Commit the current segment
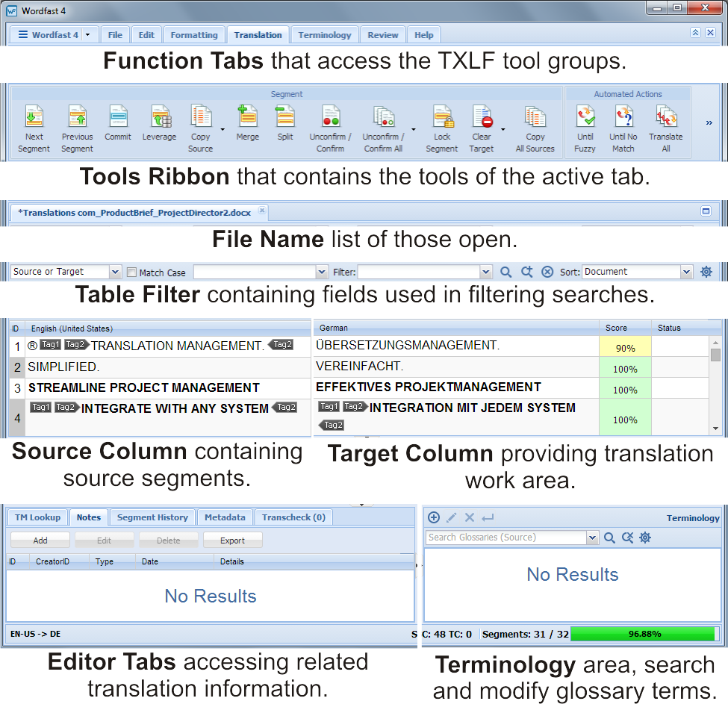This screenshot has width=728, height=704. (x=118, y=123)
